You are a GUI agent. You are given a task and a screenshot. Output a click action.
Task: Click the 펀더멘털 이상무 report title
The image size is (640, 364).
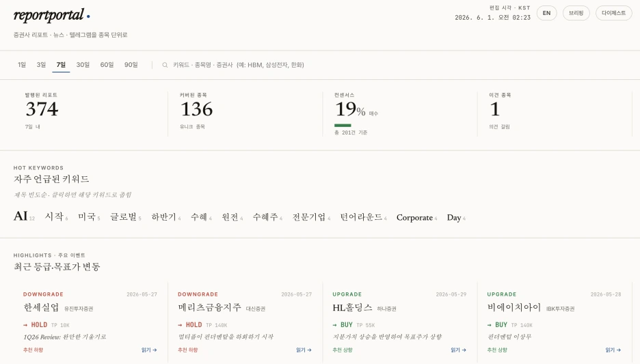(509, 337)
